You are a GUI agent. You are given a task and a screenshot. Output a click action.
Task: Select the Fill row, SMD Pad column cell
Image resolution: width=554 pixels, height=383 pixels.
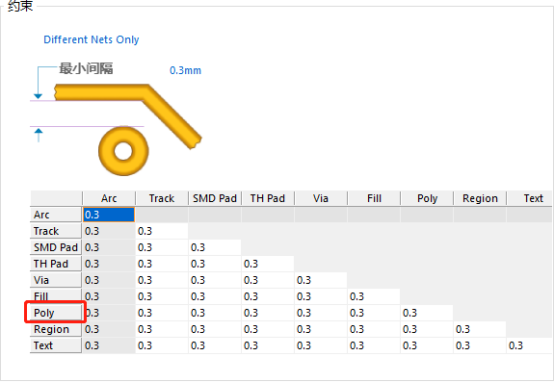click(x=215, y=296)
